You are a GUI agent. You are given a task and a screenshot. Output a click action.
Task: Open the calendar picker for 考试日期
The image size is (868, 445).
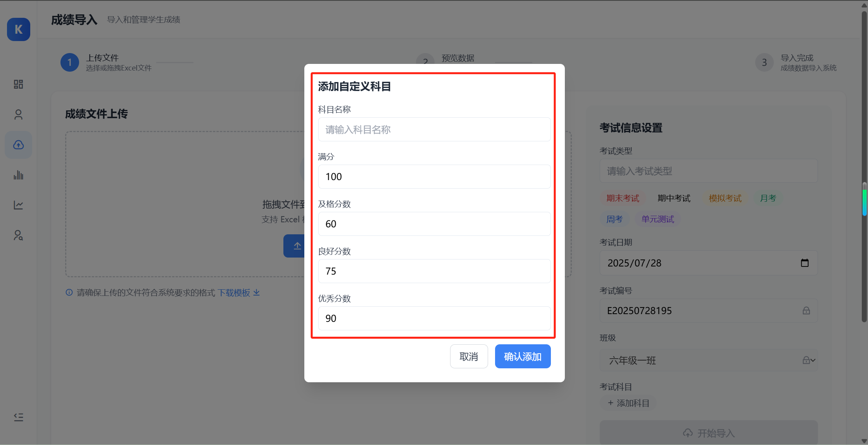point(805,263)
